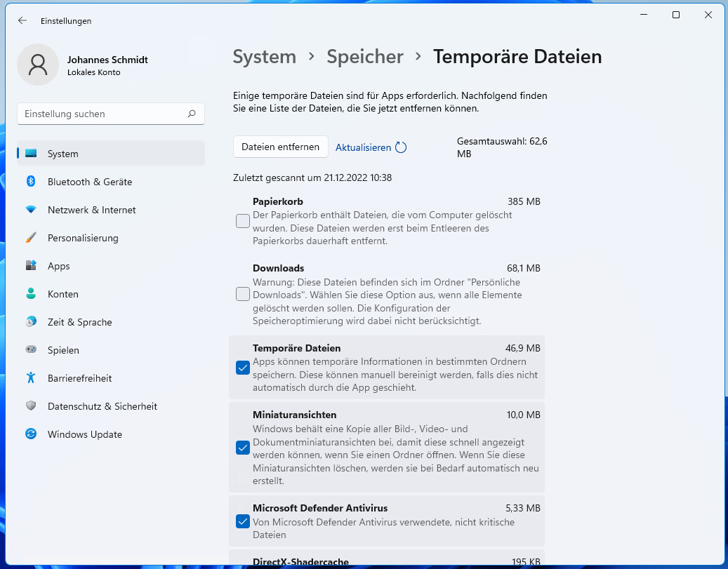Open Bluetooth & Geräte settings
Viewport: 728px width, 569px height.
point(110,182)
